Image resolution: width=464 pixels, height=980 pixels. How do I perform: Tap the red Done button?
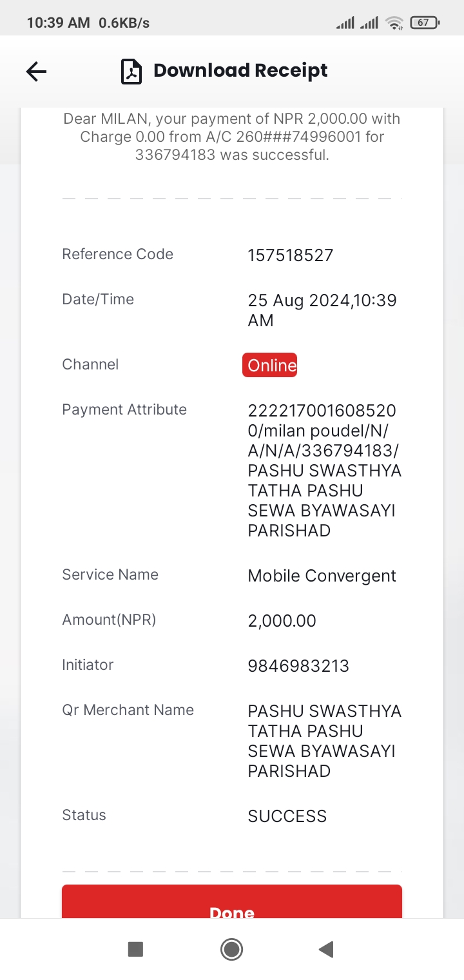[x=232, y=901]
